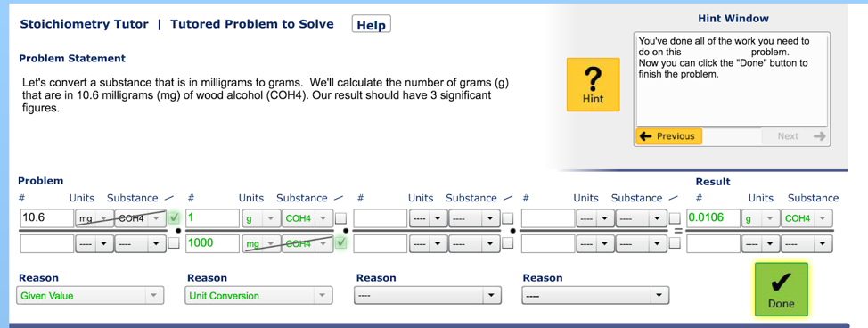Viewport: 868px width, 328px height.
Task: Click the empty denominator field under 10.6
Action: [x=46, y=243]
